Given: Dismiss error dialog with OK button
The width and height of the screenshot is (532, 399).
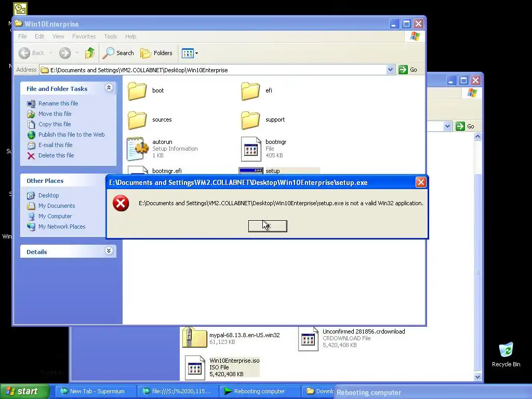Looking at the screenshot, I should (268, 226).
